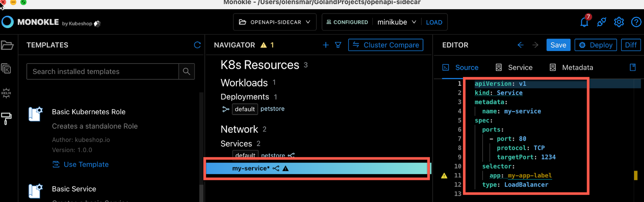Screen dimensions: 644x202
Task: Click Use Template for Kubernetes Role
Action: point(80,164)
